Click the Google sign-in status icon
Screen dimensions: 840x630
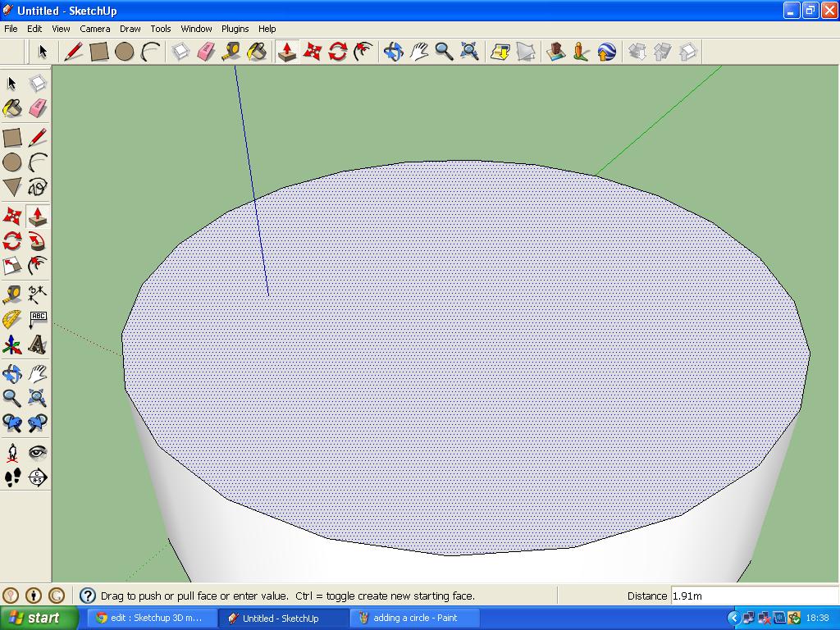[57, 596]
